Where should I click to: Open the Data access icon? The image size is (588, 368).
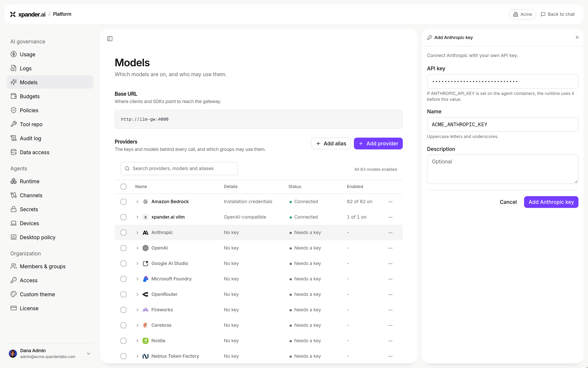[x=14, y=152]
